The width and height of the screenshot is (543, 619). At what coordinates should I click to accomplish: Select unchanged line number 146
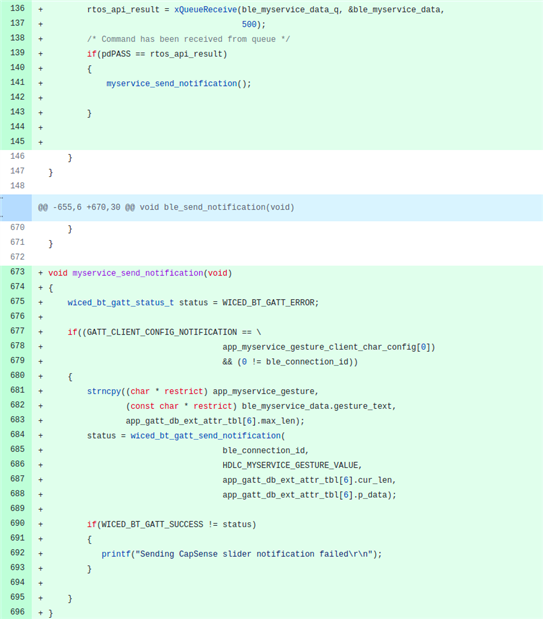point(17,156)
